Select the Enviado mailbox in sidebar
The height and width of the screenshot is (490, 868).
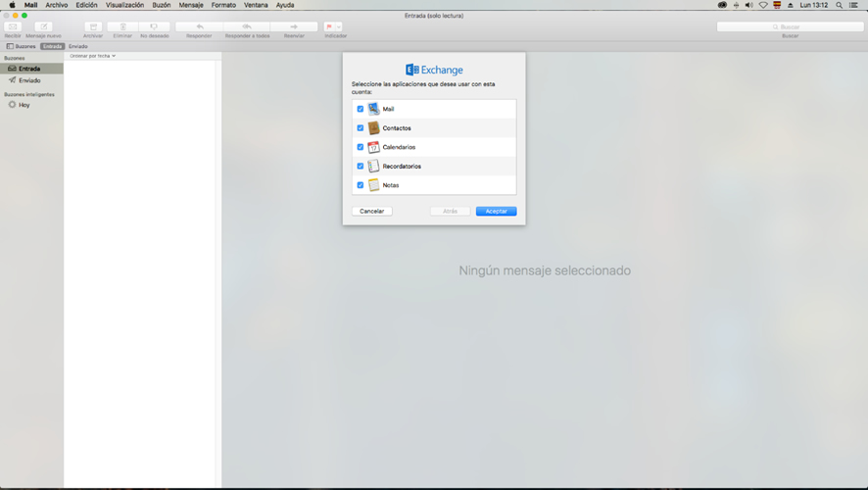coord(29,80)
